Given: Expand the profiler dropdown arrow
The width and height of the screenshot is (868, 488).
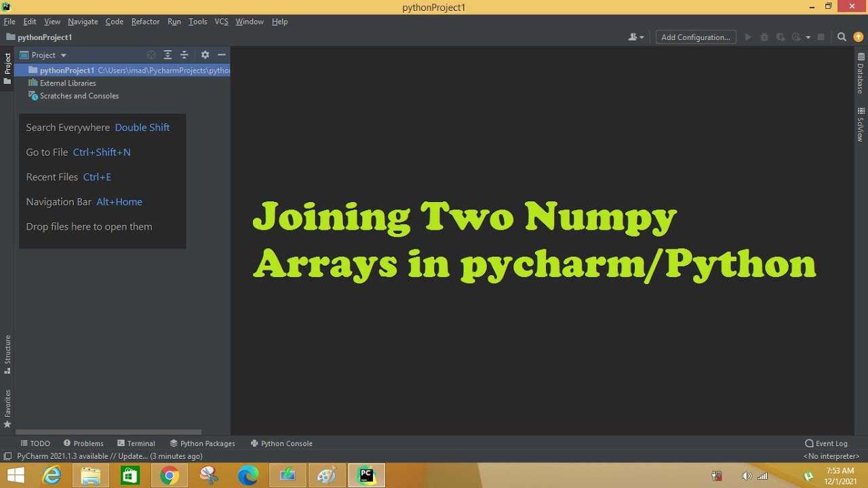Looking at the screenshot, I should (x=808, y=37).
